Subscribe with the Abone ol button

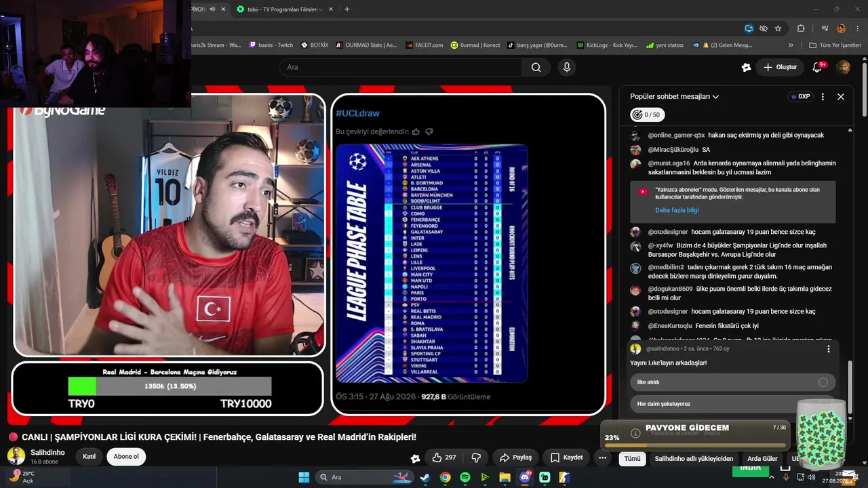(126, 456)
